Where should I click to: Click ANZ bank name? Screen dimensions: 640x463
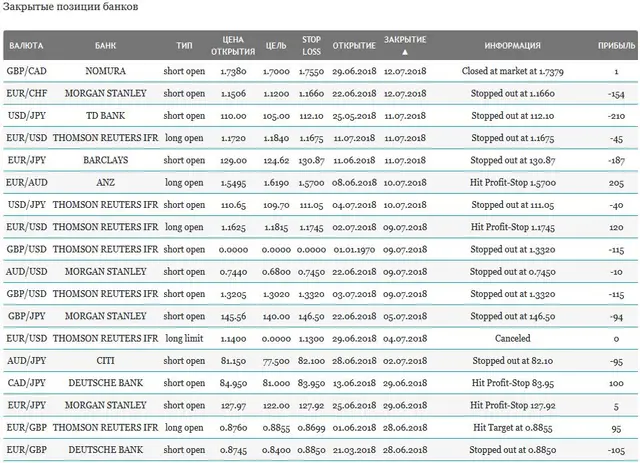point(105,183)
